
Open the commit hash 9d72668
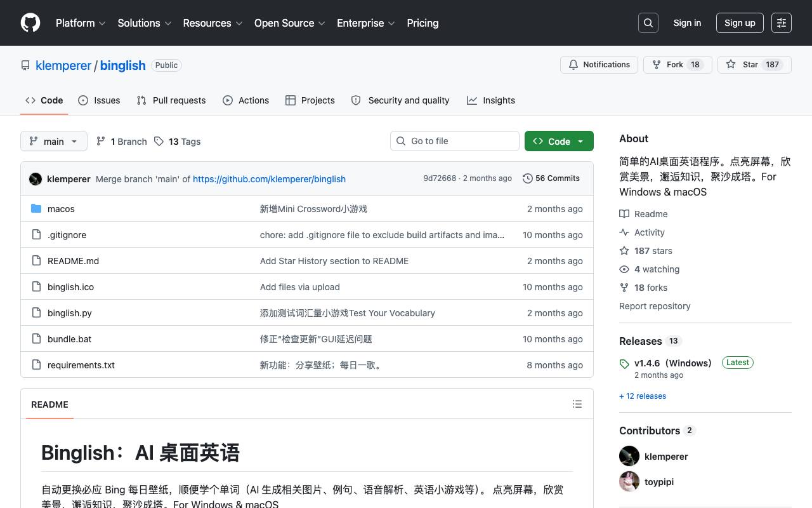pos(440,178)
